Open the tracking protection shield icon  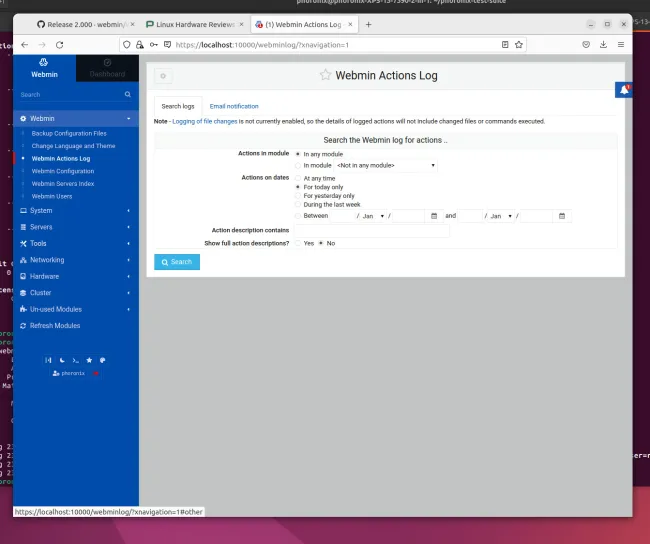pos(127,45)
